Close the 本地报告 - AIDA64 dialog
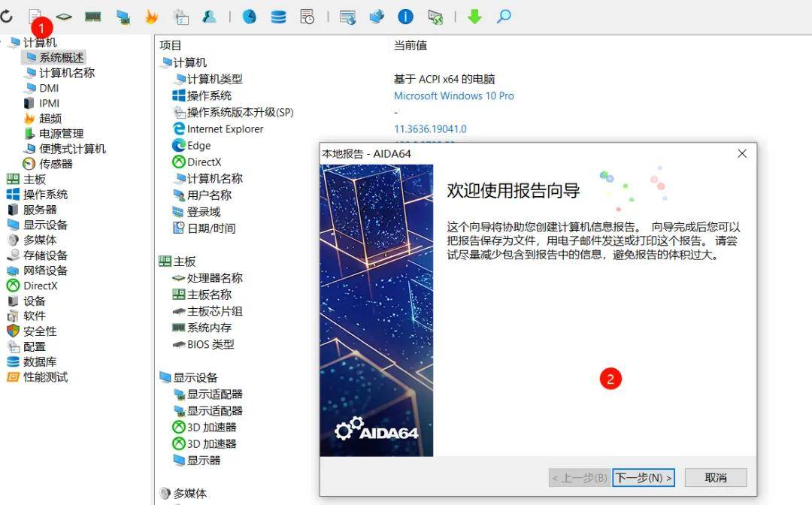812x505 pixels. click(x=742, y=153)
